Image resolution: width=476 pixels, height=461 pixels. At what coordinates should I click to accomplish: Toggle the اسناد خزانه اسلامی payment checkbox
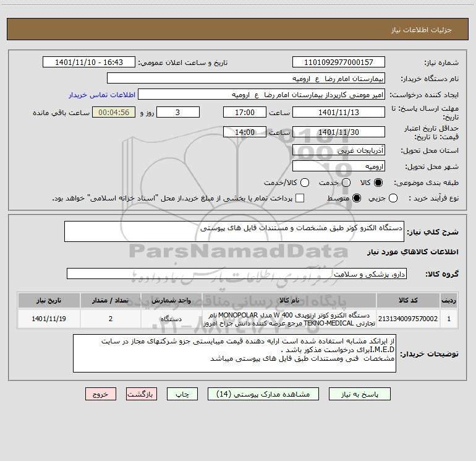click(x=300, y=199)
